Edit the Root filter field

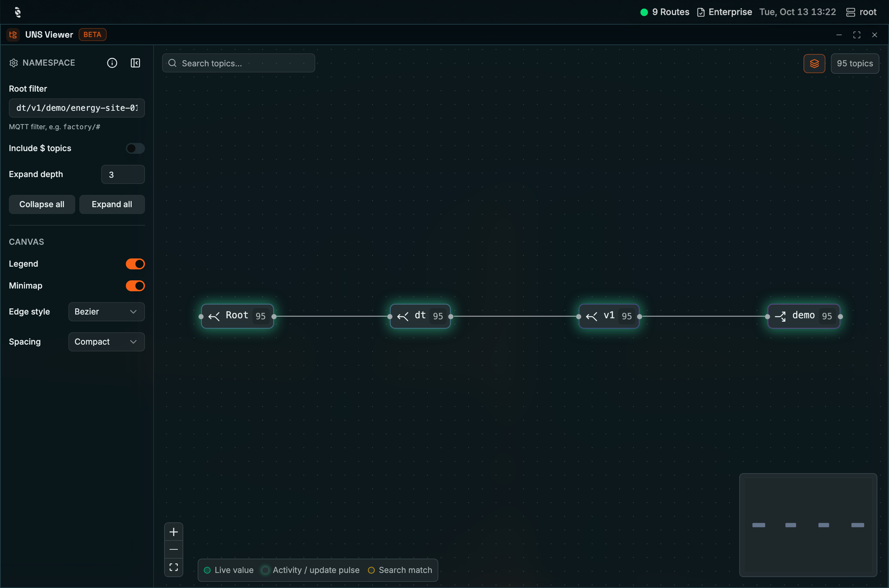click(x=77, y=108)
